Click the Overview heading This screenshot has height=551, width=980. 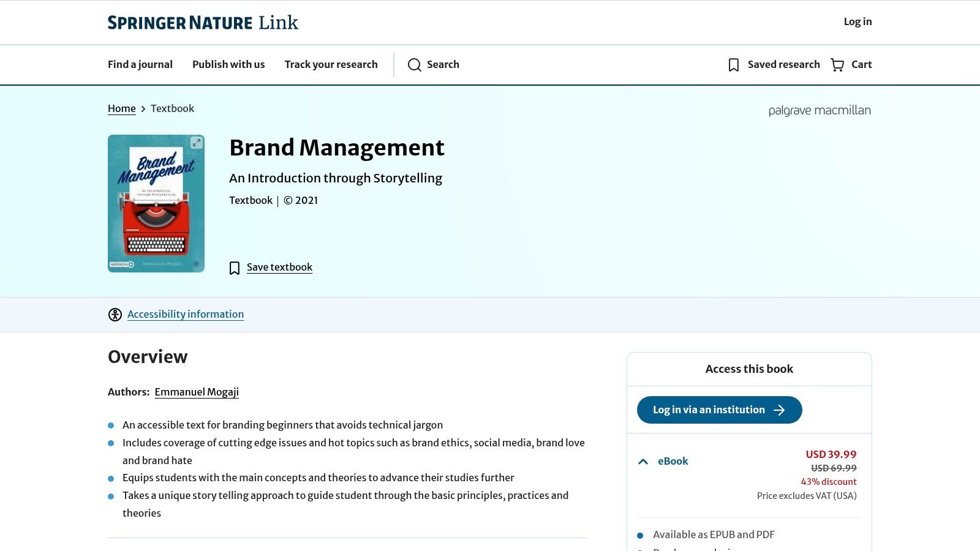[148, 357]
